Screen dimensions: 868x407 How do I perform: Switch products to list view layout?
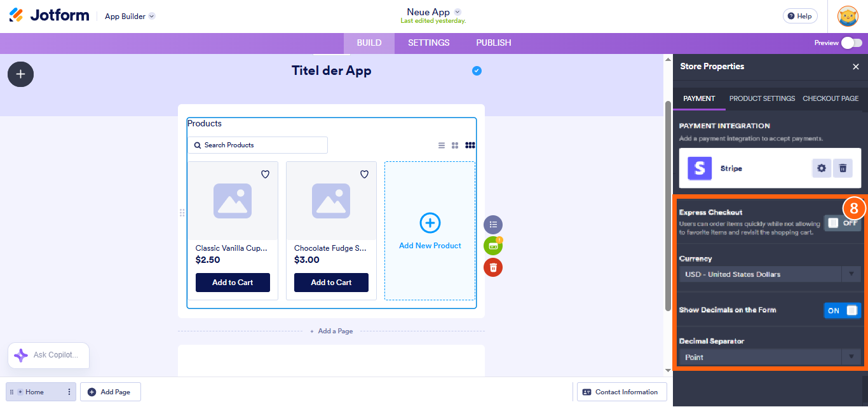click(442, 145)
